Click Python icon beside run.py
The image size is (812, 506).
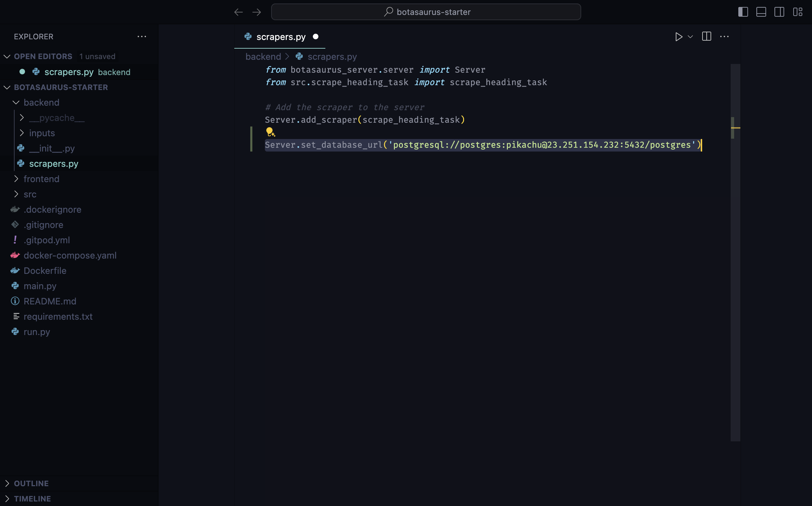(15, 332)
